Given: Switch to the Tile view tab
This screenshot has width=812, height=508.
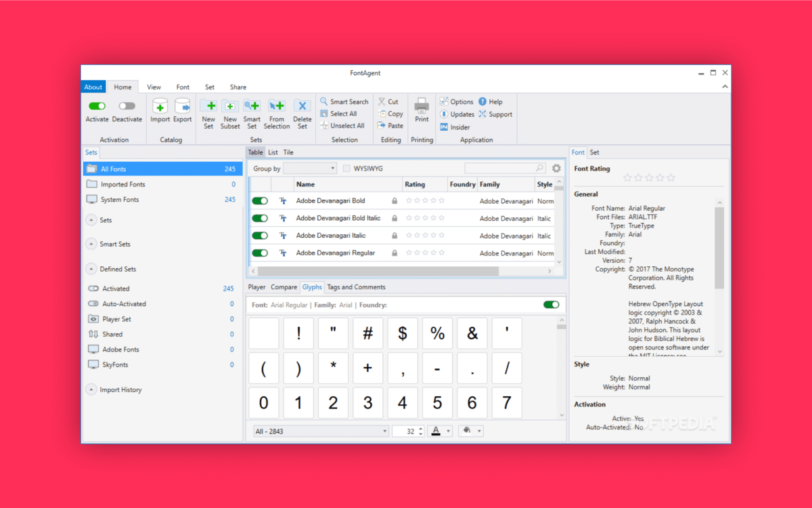Looking at the screenshot, I should [288, 152].
